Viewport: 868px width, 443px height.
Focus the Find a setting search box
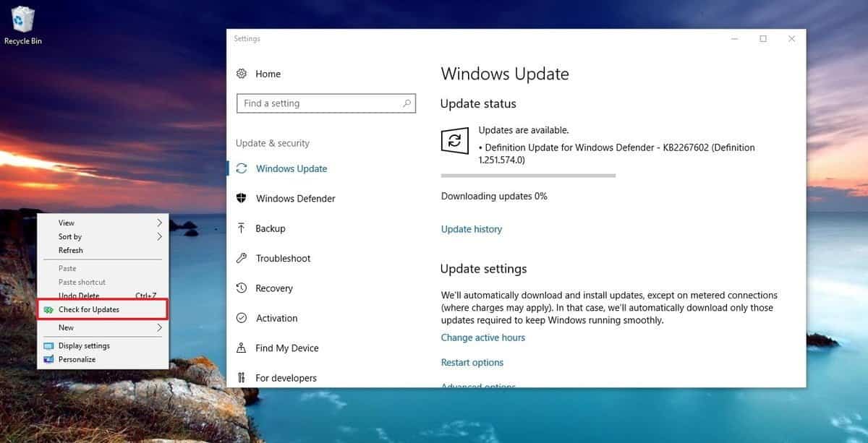[326, 103]
